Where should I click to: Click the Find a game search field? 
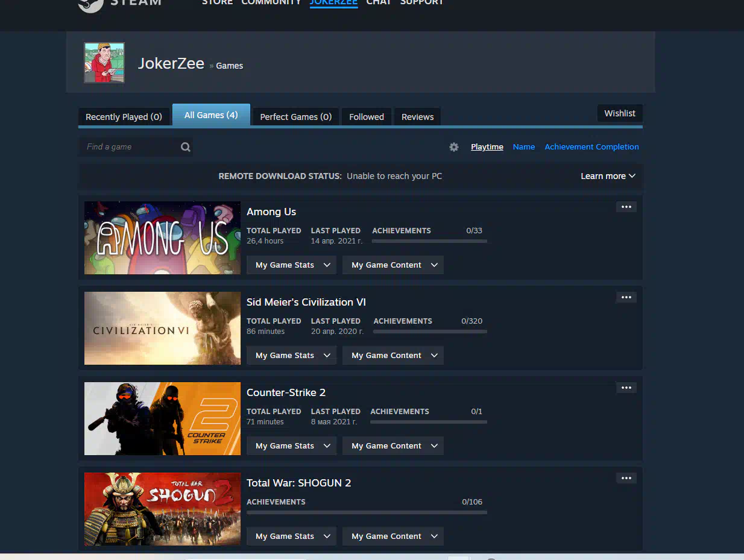point(130,147)
